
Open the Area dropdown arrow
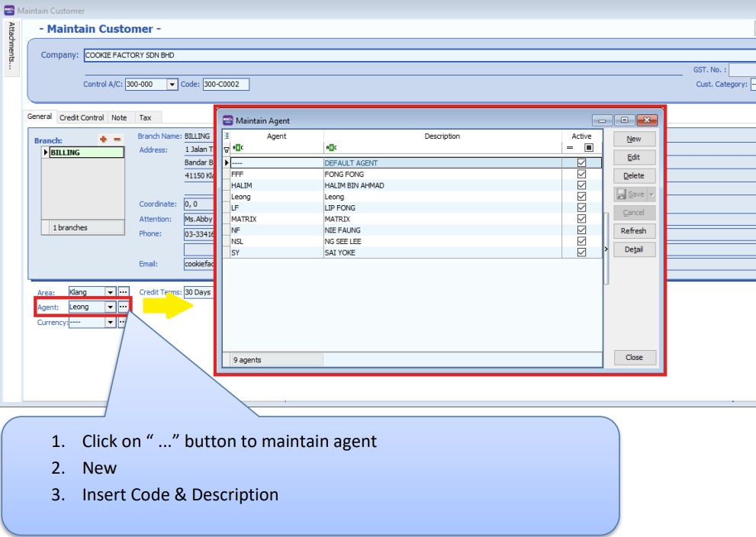pos(110,292)
